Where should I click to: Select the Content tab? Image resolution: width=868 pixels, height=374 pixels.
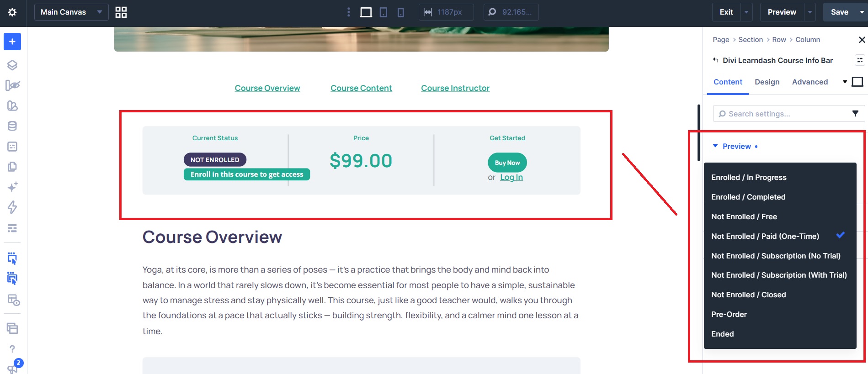pyautogui.click(x=728, y=82)
